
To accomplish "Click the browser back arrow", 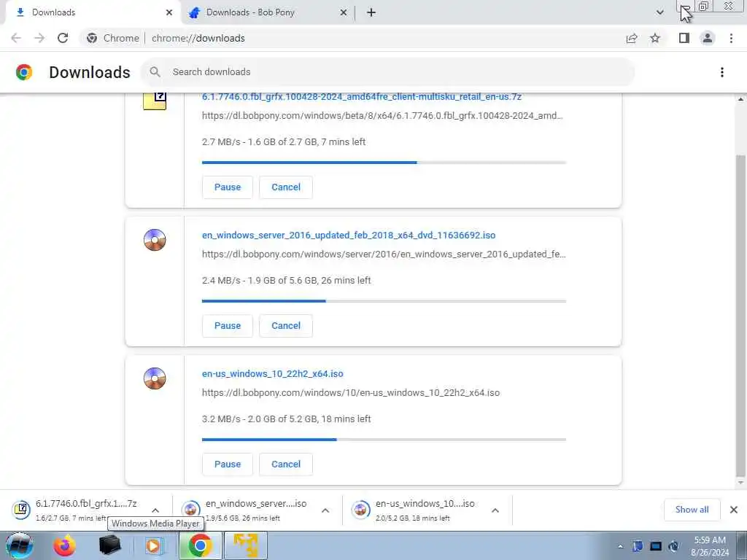I will (16, 38).
